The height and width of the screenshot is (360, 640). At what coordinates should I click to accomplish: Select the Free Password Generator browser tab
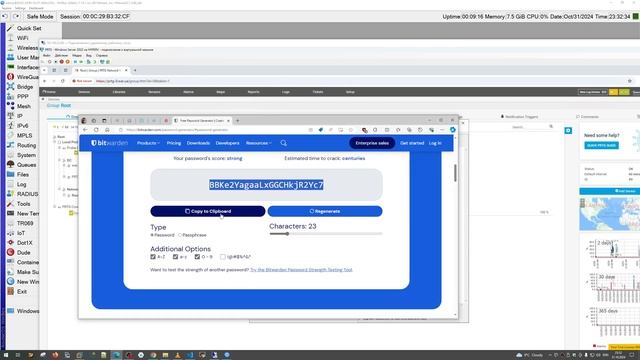coord(201,120)
